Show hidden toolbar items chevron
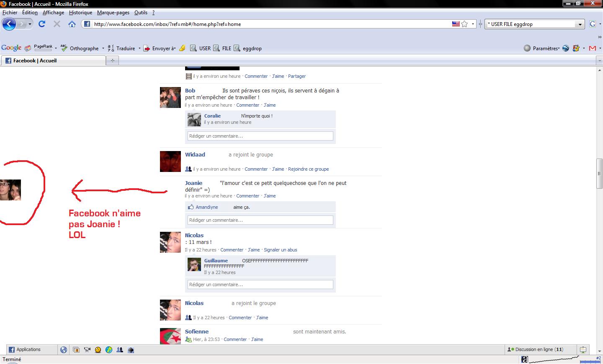 tap(600, 37)
